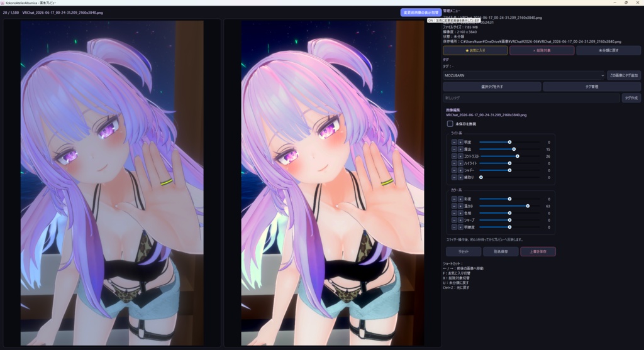Image resolution: width=644 pixels, height=350 pixels.
Task: Click the 色相 slider handle
Action: (x=509, y=213)
